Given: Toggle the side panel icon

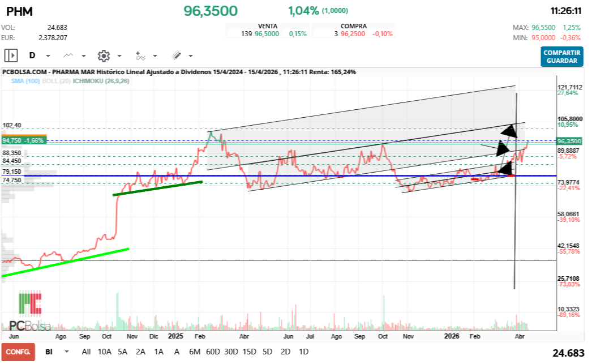Looking at the screenshot, I should [11, 55].
